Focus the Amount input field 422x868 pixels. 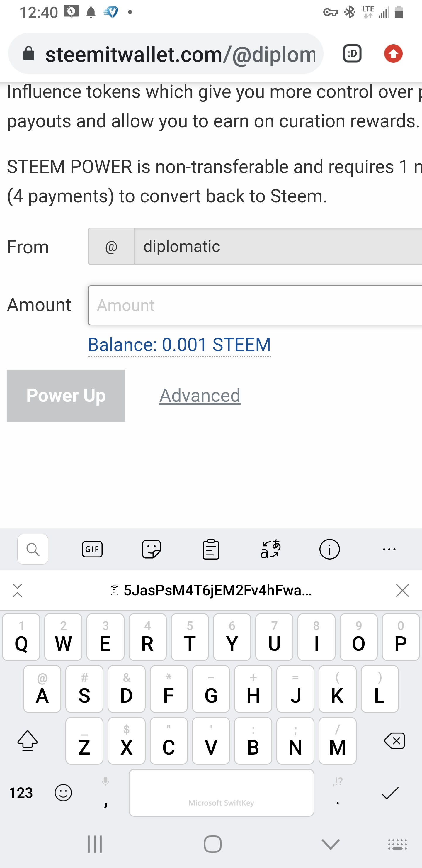point(255,305)
